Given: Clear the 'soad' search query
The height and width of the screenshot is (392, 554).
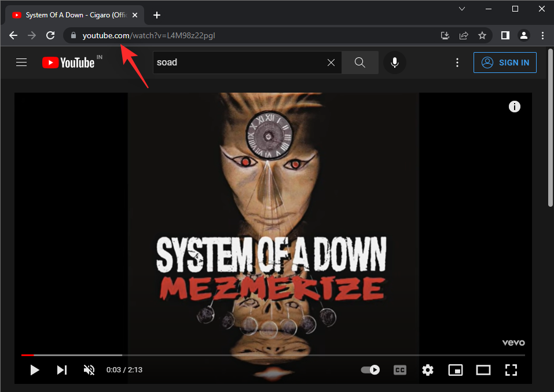Looking at the screenshot, I should coord(331,63).
